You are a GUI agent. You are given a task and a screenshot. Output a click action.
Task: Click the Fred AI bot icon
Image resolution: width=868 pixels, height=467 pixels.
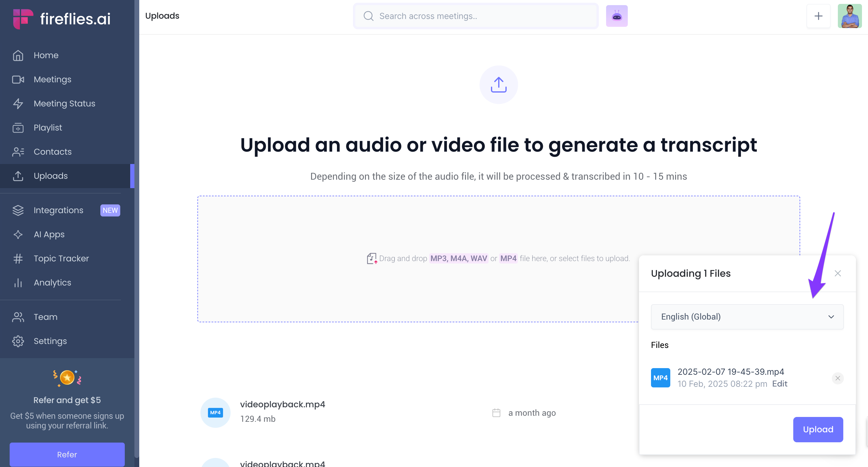tap(616, 16)
